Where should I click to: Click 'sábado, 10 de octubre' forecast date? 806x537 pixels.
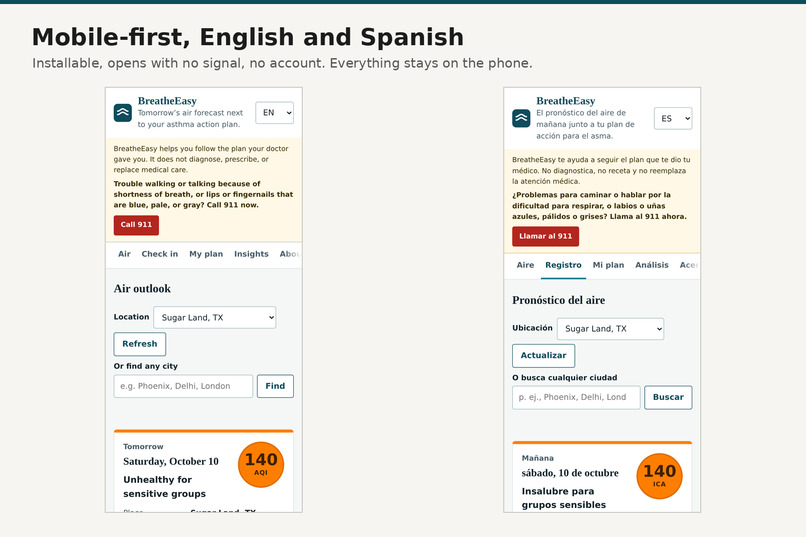tap(570, 473)
